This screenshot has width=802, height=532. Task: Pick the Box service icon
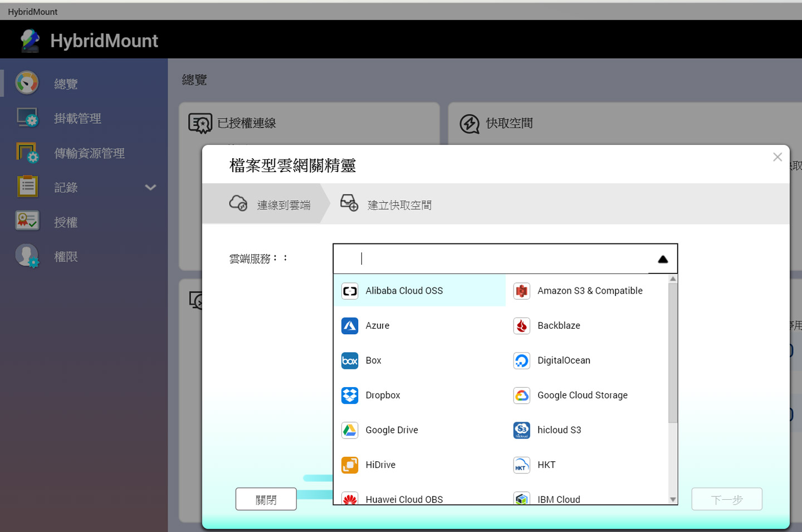[x=350, y=360]
